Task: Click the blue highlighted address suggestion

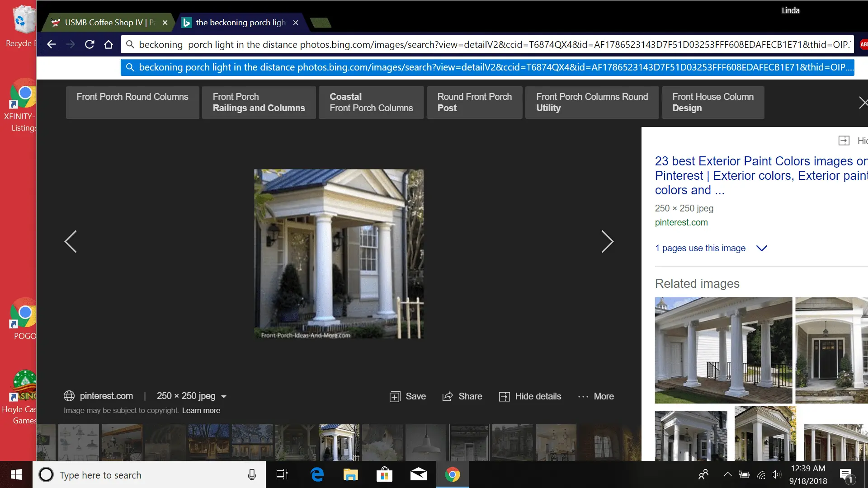Action: click(487, 67)
